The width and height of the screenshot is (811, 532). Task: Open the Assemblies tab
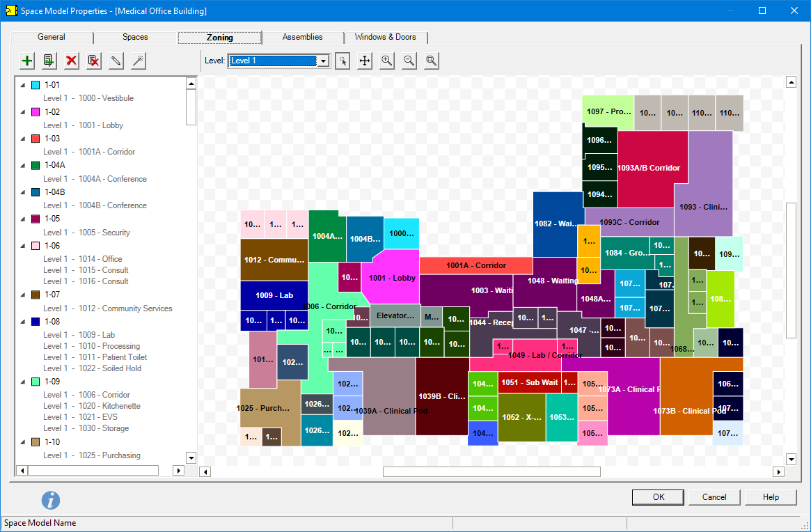pyautogui.click(x=303, y=38)
